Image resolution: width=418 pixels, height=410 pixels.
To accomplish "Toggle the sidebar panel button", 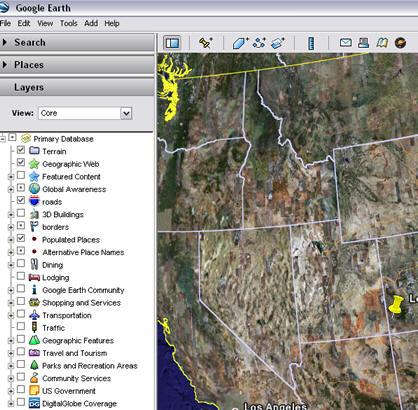I will (x=172, y=43).
